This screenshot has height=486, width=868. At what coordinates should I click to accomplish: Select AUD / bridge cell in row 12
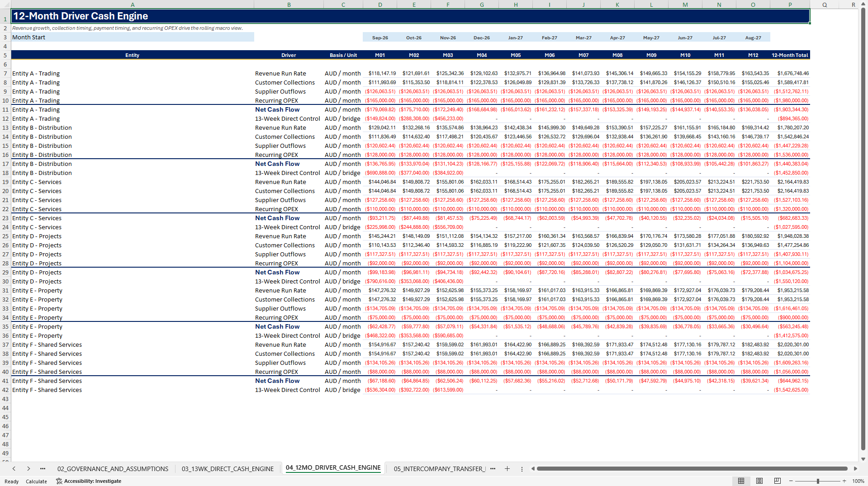pos(343,119)
